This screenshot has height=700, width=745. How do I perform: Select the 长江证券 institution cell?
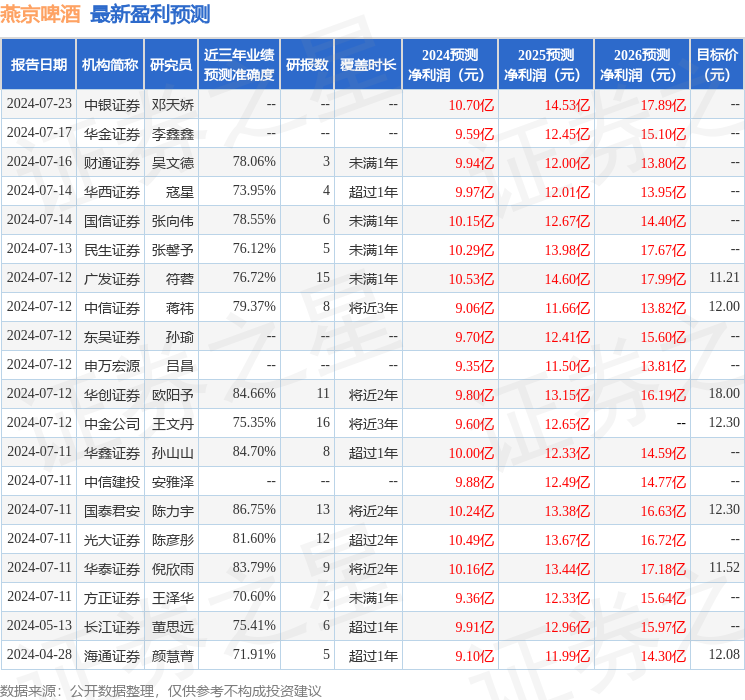point(112,626)
